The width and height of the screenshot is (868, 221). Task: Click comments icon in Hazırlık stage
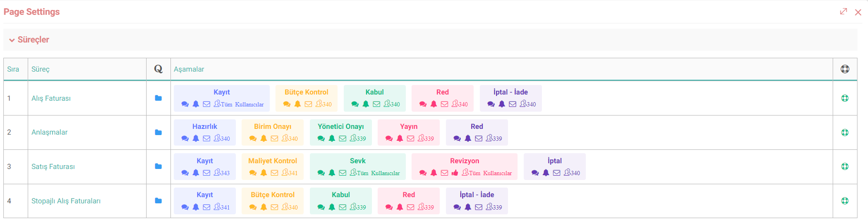pyautogui.click(x=185, y=138)
